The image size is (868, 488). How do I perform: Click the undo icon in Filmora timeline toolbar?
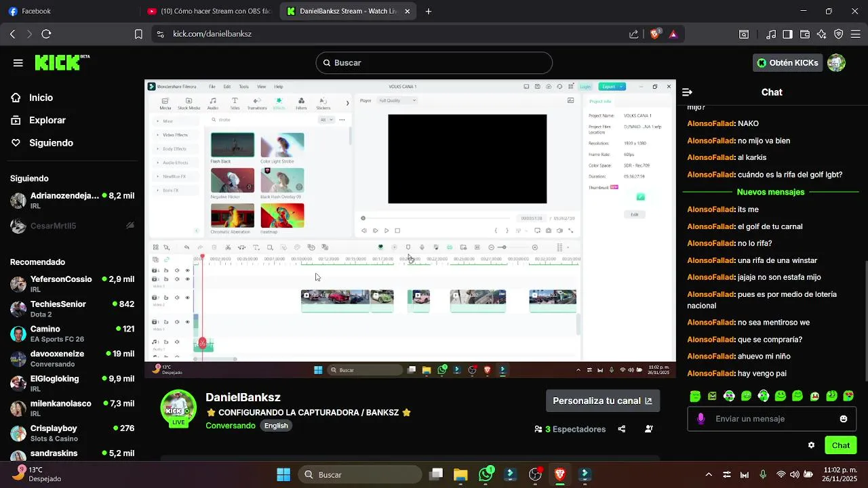[x=187, y=247]
